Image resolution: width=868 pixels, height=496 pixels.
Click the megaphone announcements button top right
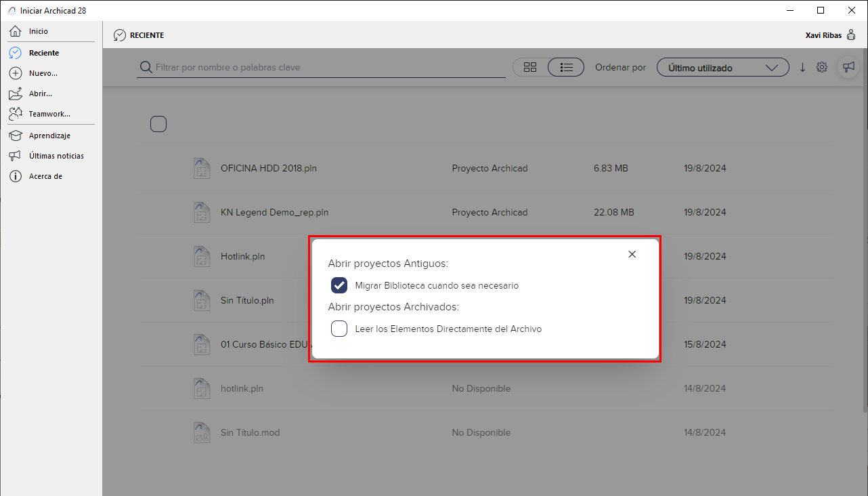click(x=849, y=67)
